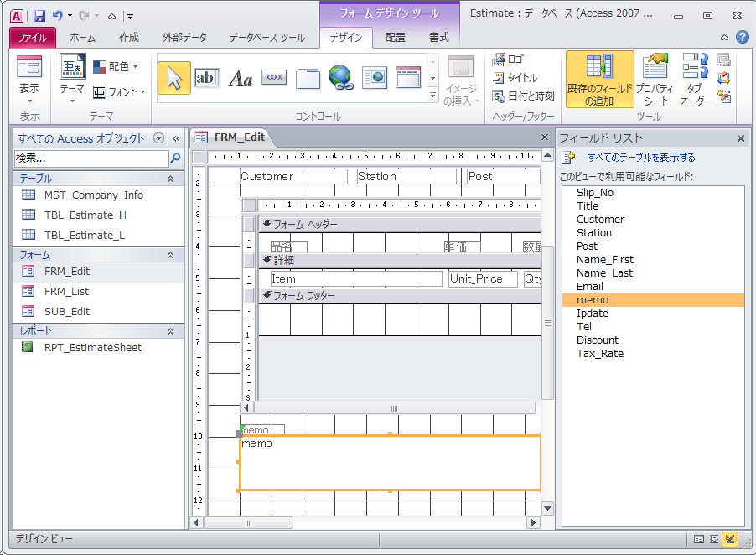Image resolution: width=756 pixels, height=555 pixels.
Task: Open the Quick Access Toolbar customize dropdown
Action: 130,17
